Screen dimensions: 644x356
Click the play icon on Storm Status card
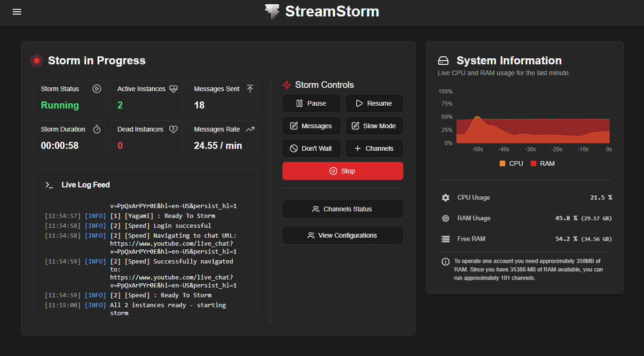click(x=97, y=89)
